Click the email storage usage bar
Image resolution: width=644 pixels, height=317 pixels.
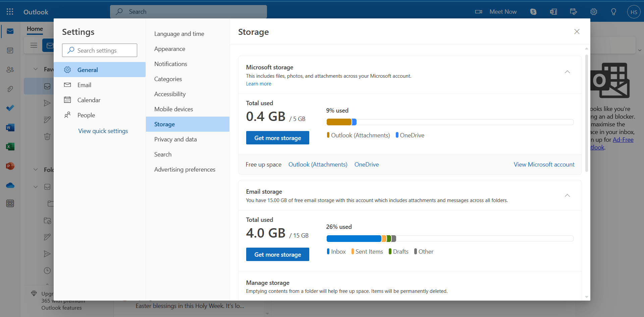(450, 239)
